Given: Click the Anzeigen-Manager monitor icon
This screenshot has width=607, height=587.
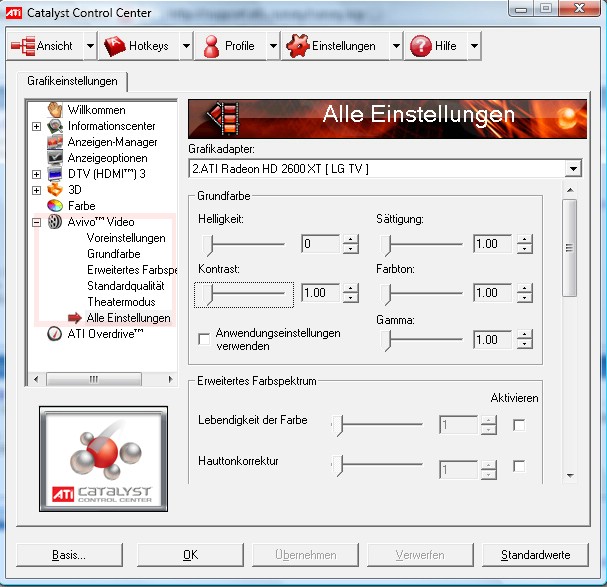Looking at the screenshot, I should (55, 142).
